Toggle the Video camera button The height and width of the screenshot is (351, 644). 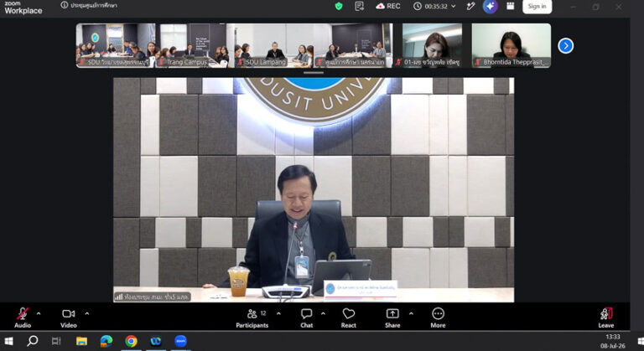[69, 317]
